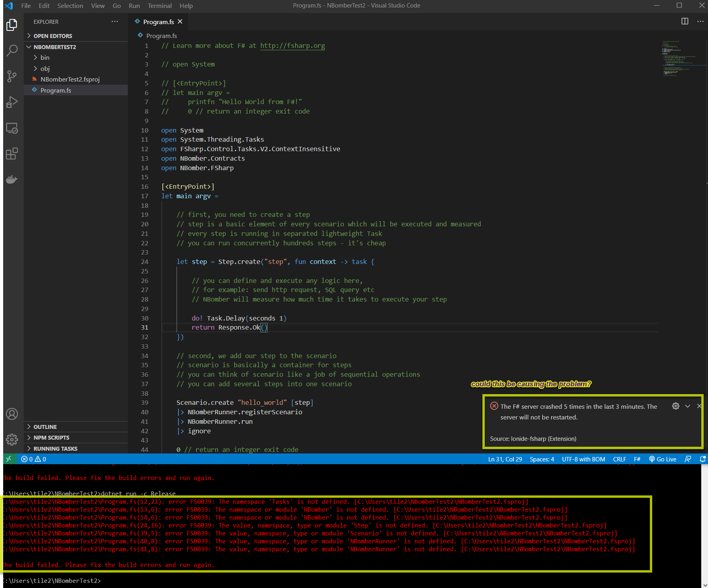The height and width of the screenshot is (588, 708).
Task: Change line endings via CRLF status item
Action: (x=619, y=459)
